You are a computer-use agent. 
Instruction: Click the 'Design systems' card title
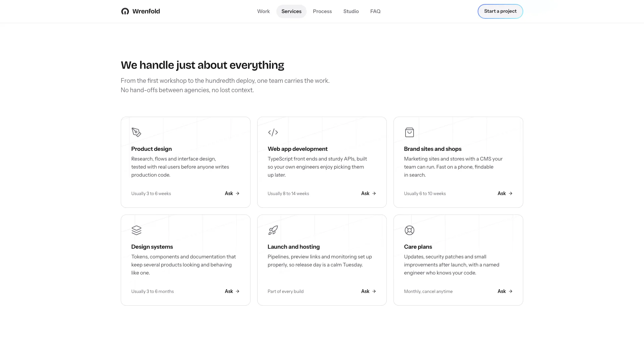tap(152, 247)
